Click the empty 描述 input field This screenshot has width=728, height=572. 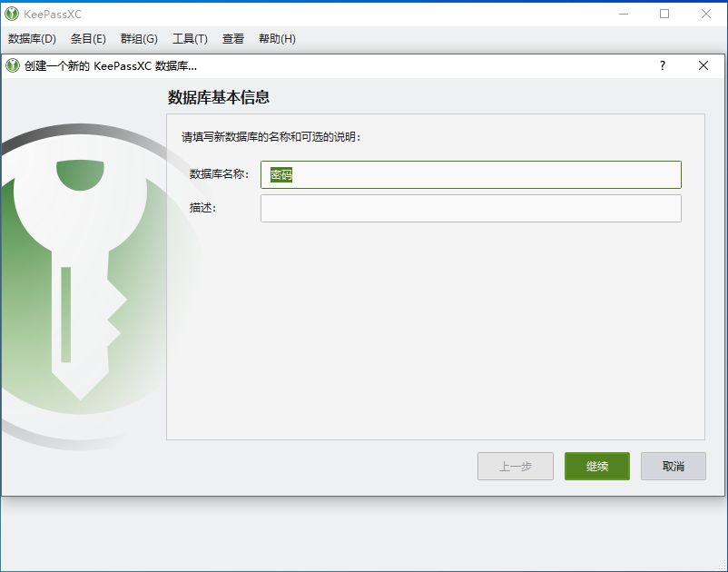click(x=470, y=208)
